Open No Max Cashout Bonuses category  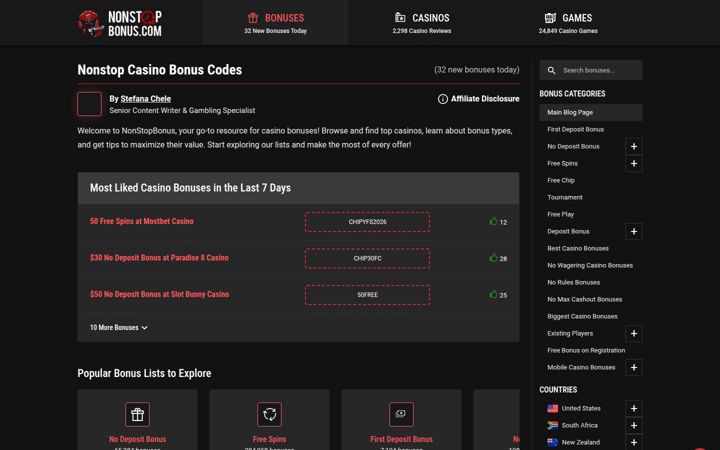(585, 299)
